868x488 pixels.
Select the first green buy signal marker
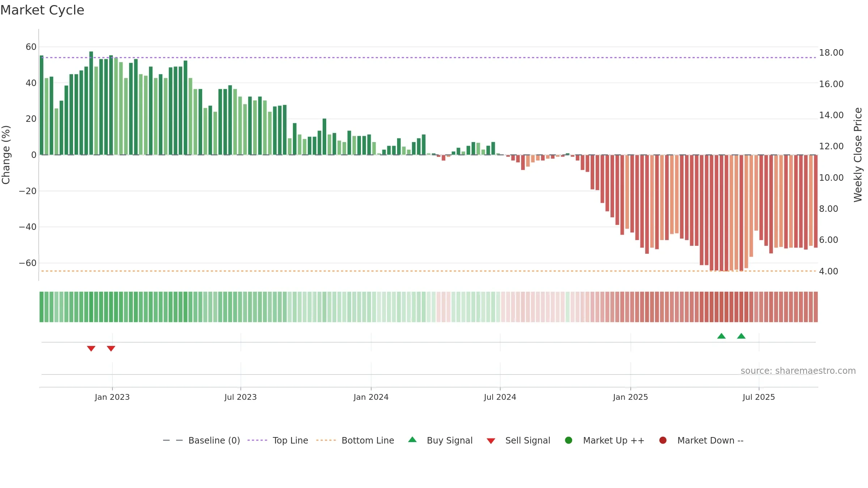coord(722,336)
